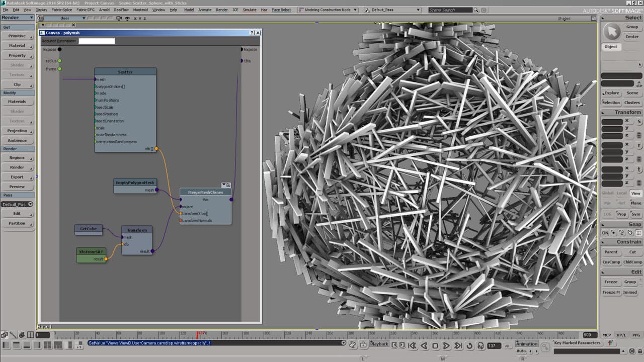Open the Modeling Construction Mode dropdown
Screen dimensions: 644x362
coord(330,9)
